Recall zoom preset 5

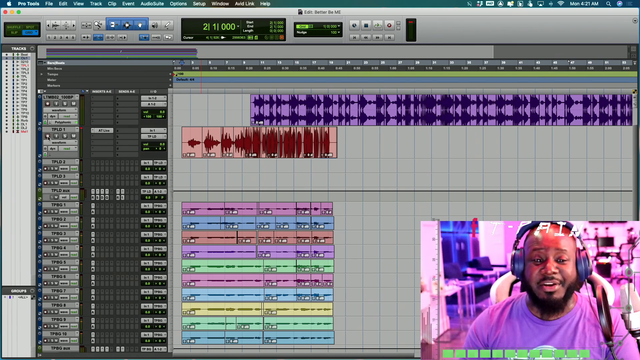pyautogui.click(x=73, y=37)
